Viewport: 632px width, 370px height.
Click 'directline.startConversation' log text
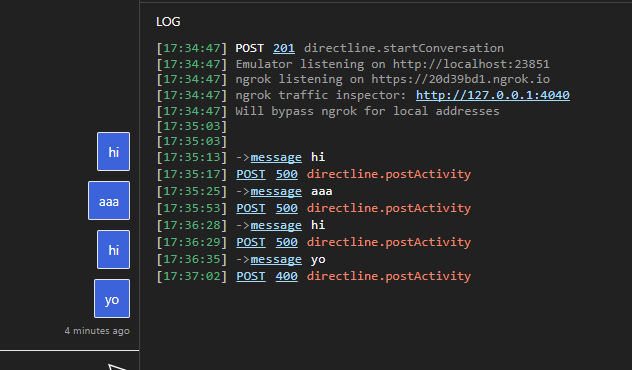click(x=403, y=48)
